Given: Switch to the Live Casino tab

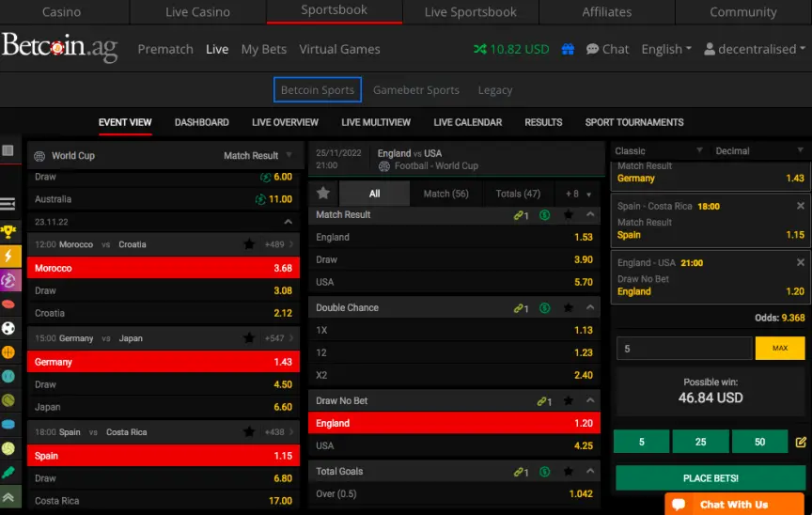Looking at the screenshot, I should [x=197, y=12].
